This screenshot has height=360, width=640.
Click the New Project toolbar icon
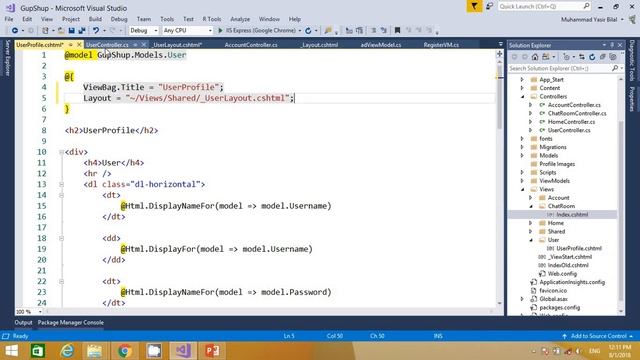45,31
